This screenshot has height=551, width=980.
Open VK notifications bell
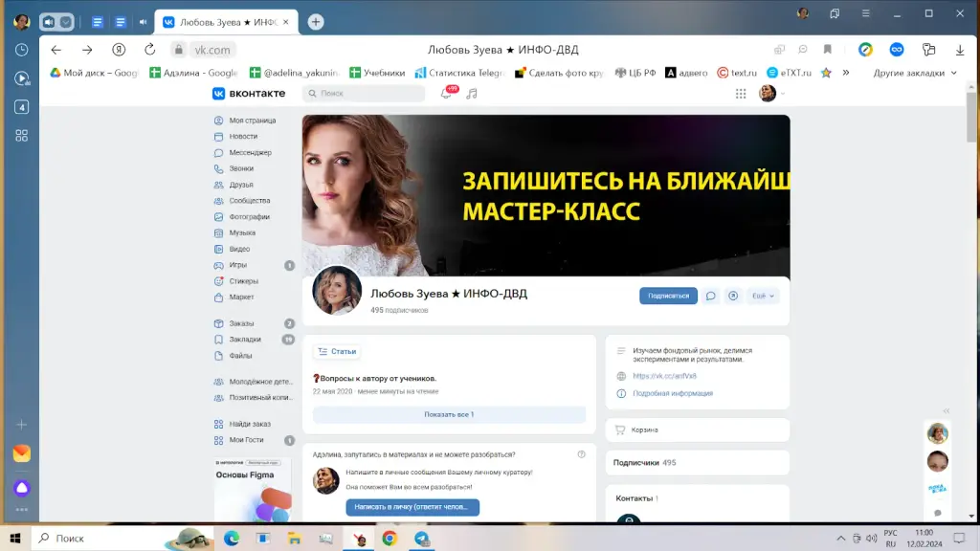446,93
